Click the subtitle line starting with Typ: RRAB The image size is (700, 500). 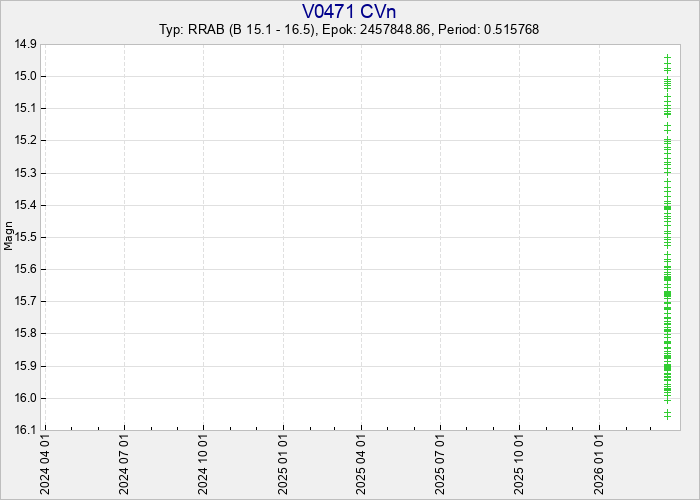click(x=349, y=29)
